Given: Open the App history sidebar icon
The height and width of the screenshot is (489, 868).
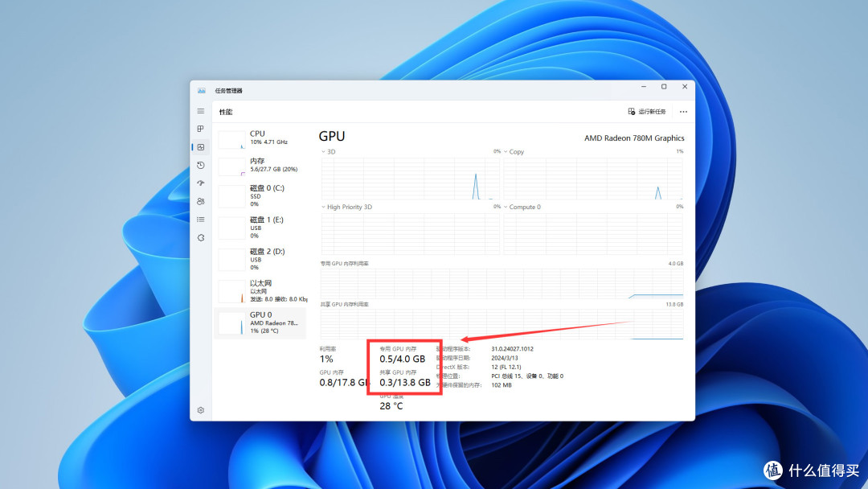Looking at the screenshot, I should (200, 165).
